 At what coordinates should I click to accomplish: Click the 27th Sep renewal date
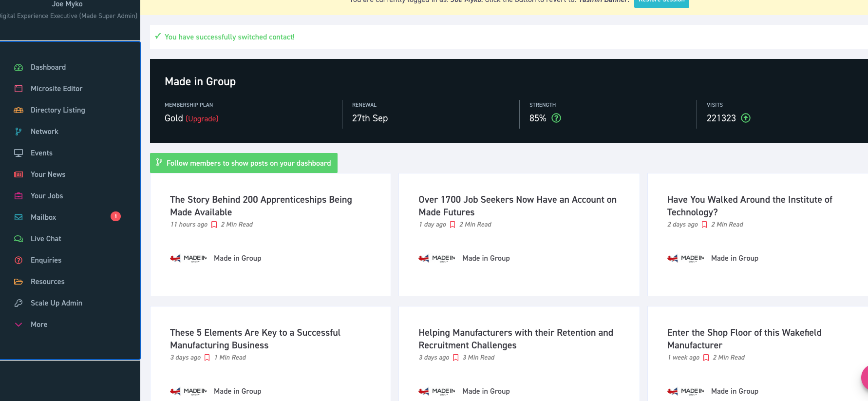tap(370, 118)
